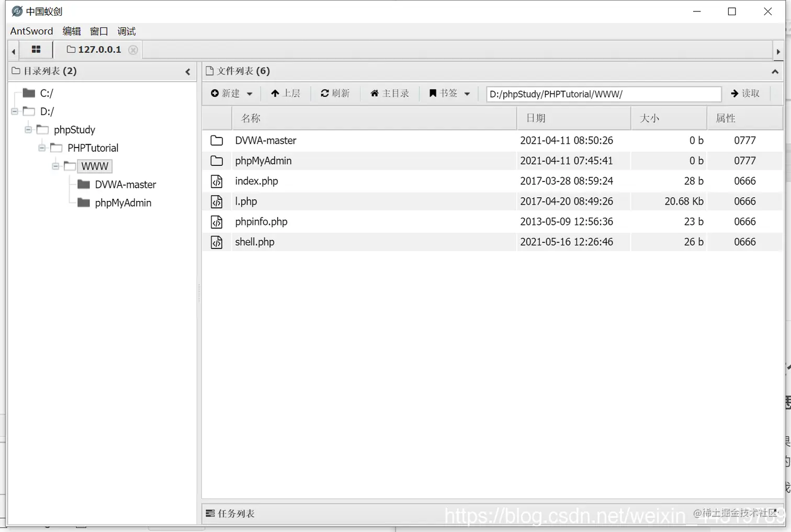This screenshot has height=532, width=791.
Task: Open the 书签 bookmarks dropdown
Action: pyautogui.click(x=450, y=93)
